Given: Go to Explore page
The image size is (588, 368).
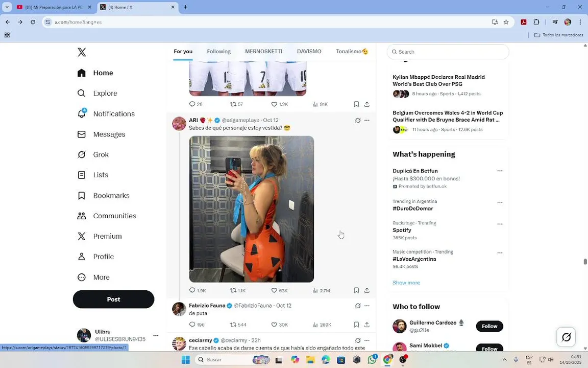Looking at the screenshot, I should pyautogui.click(x=97, y=93).
